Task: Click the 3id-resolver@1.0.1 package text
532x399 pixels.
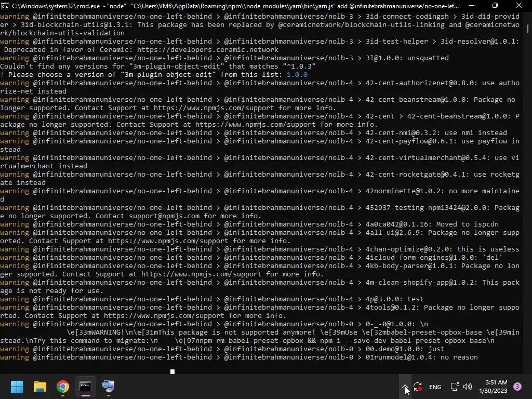Action: point(478,42)
